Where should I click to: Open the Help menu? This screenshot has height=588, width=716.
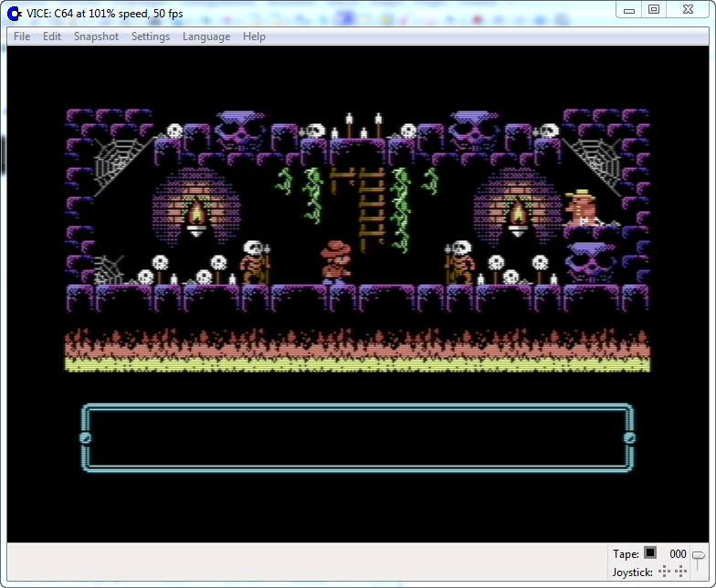point(254,37)
